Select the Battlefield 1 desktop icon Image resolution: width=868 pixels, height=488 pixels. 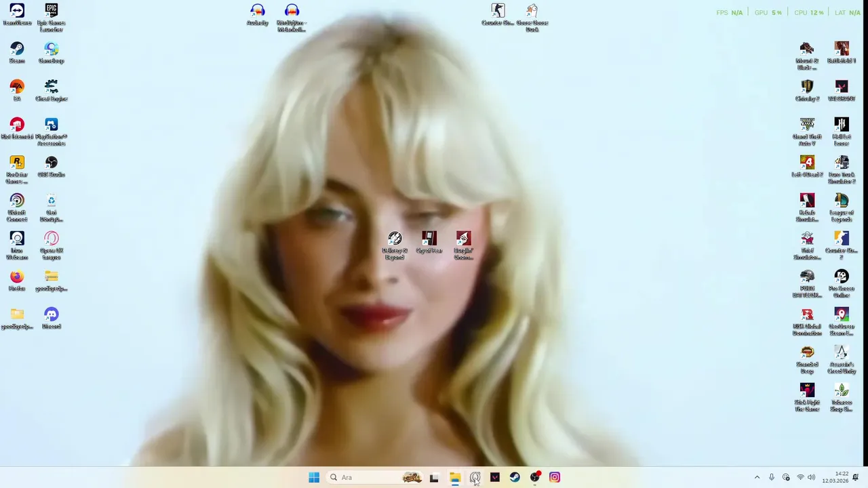(842, 53)
